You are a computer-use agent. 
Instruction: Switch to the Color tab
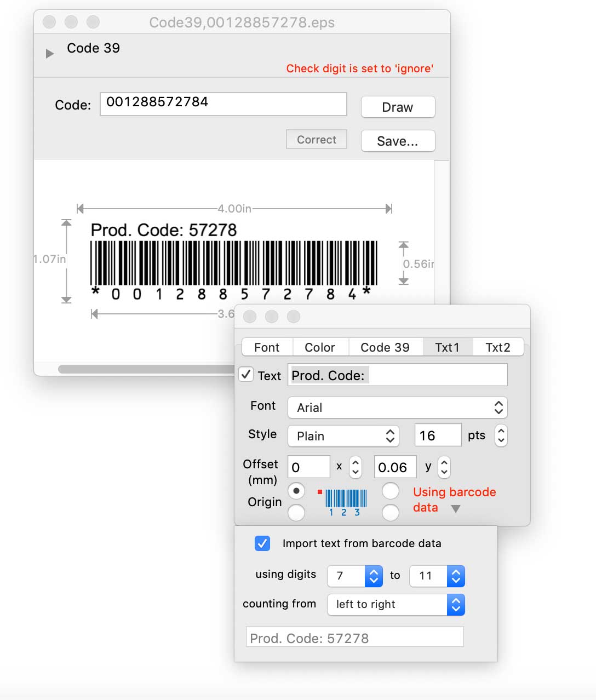point(320,347)
